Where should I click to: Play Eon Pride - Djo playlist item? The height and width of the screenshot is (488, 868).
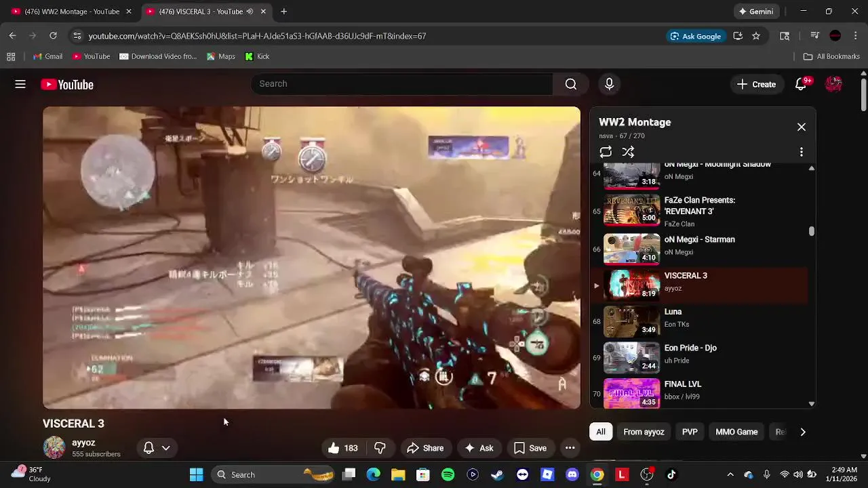tap(698, 357)
